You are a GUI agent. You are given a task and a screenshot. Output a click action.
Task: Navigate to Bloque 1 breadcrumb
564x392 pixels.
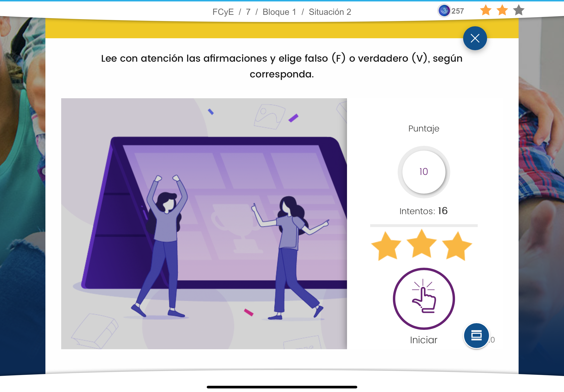coord(279,12)
